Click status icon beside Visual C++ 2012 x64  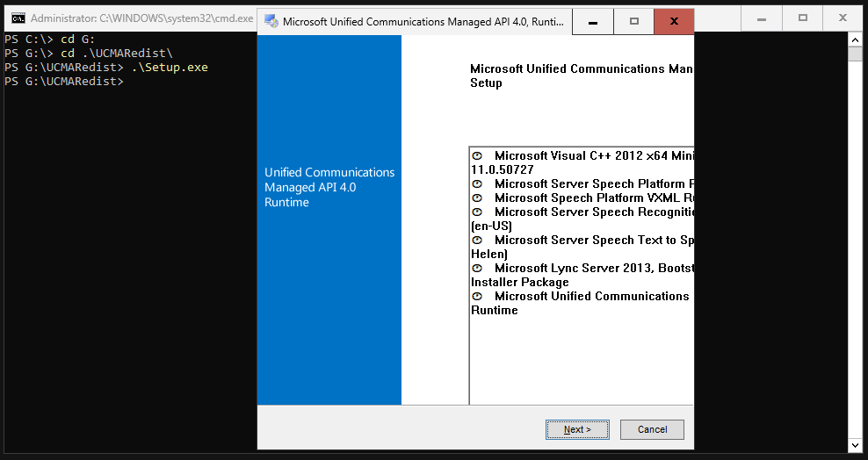(x=477, y=156)
